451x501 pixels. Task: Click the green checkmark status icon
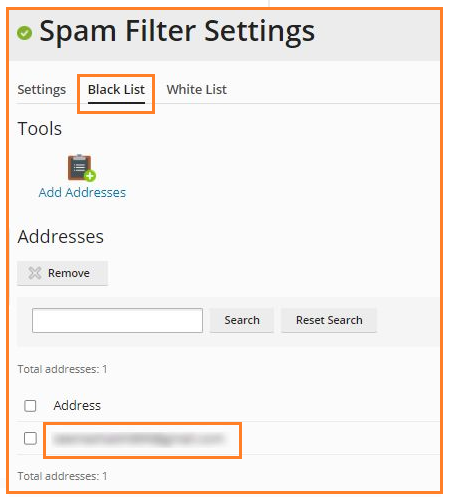pyautogui.click(x=24, y=33)
